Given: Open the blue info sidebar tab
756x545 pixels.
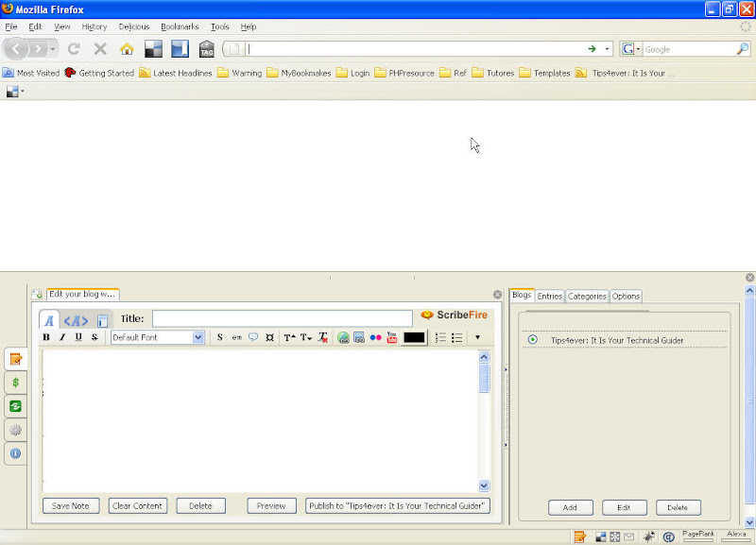Looking at the screenshot, I should coord(15,453).
